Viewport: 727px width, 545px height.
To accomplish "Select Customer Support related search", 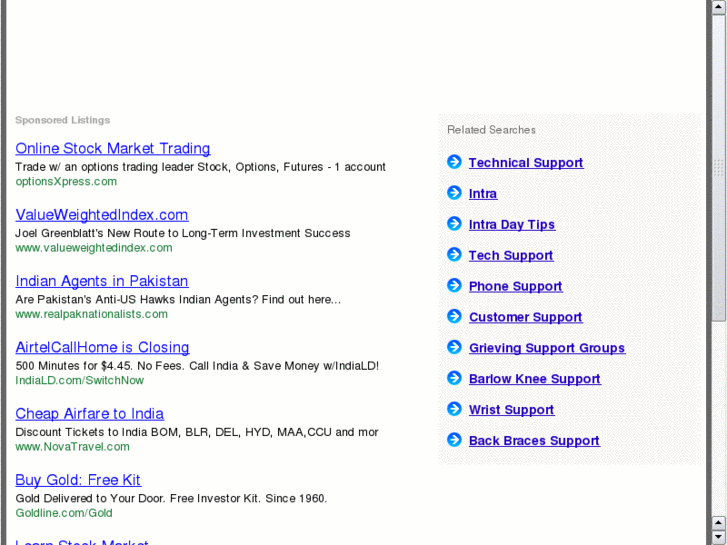I will pyautogui.click(x=525, y=317).
